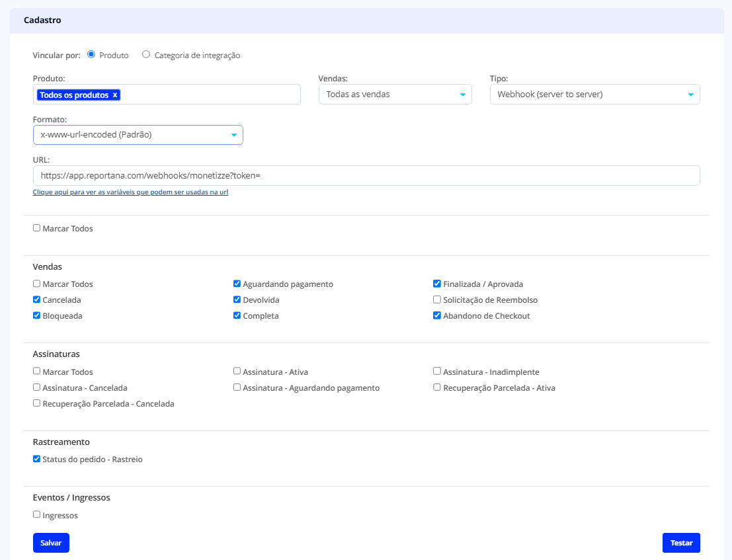732x560 pixels.
Task: Check Marcar Todos under Assinaturas
Action: point(36,372)
